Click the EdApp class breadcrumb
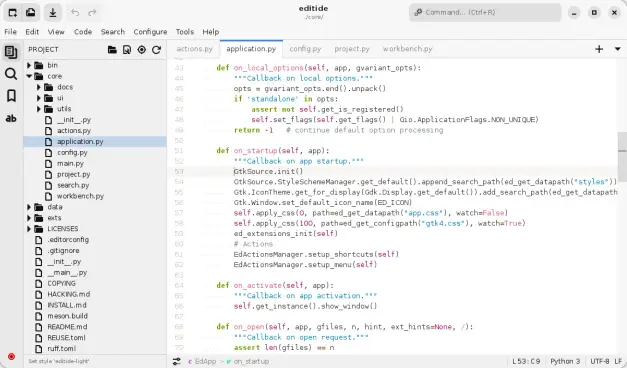The image size is (627, 368). click(202, 362)
